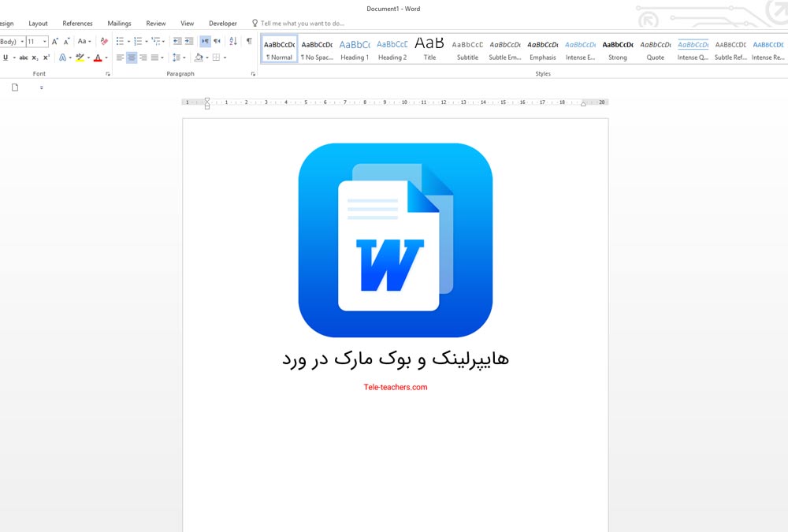Viewport: 788px width, 532px height.
Task: Switch to the Review tab
Action: (x=156, y=23)
